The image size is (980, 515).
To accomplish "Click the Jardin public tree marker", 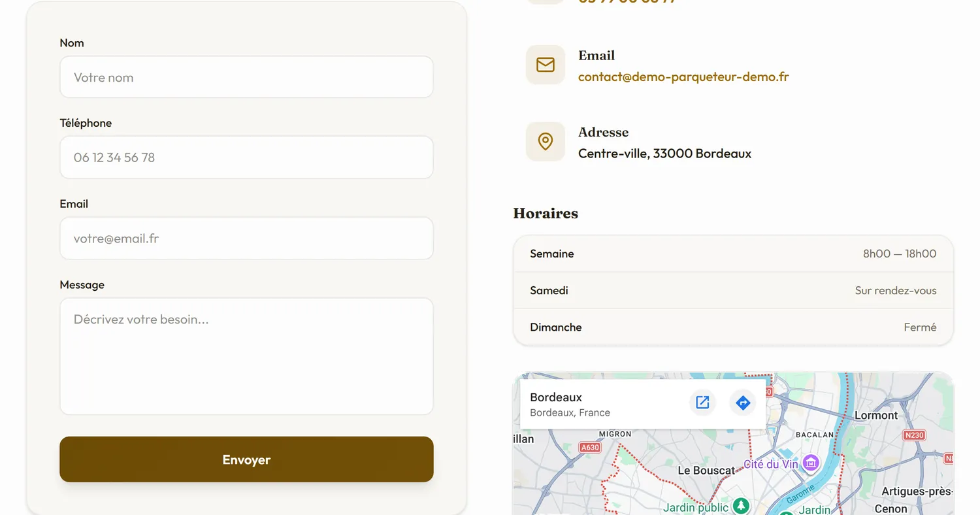I will click(740, 506).
